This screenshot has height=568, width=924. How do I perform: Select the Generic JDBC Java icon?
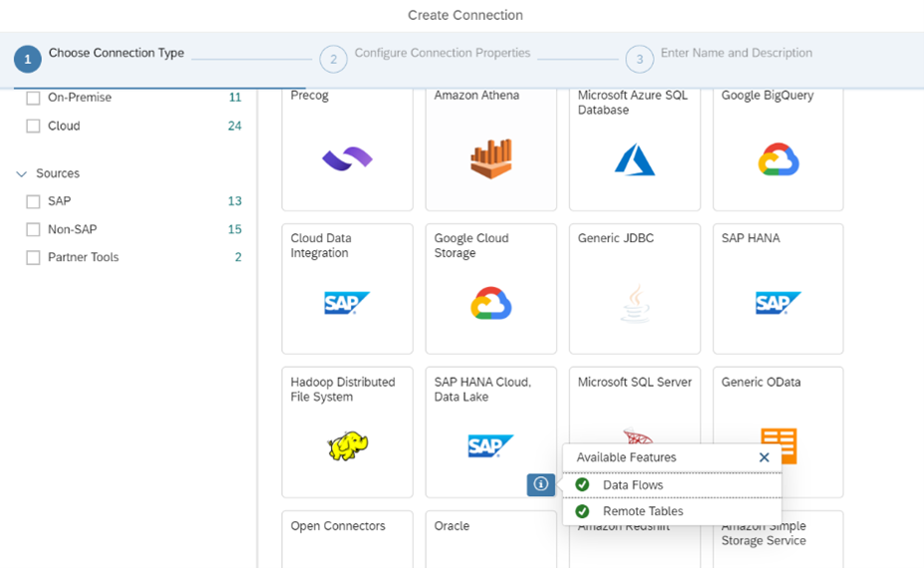click(634, 303)
